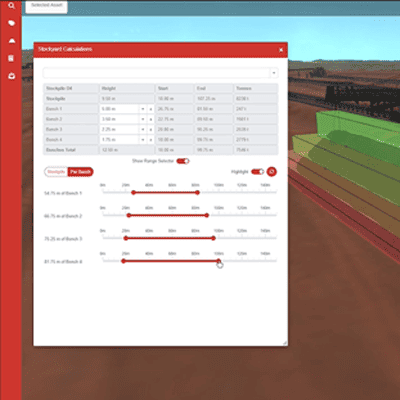
Task: Expand the Bench 2 height dropdown arrow
Action: click(143, 119)
